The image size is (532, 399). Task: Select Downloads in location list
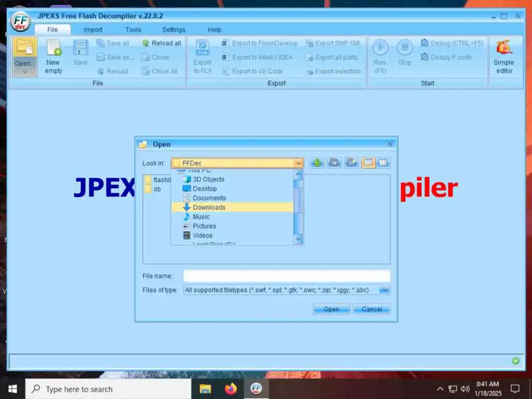click(232, 207)
